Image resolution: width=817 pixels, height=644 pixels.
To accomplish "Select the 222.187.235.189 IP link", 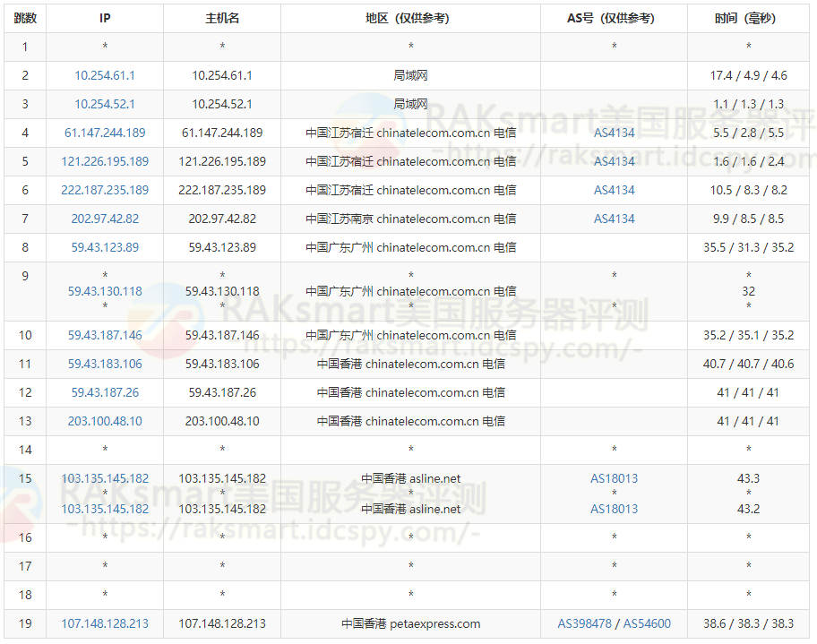I will point(105,191).
